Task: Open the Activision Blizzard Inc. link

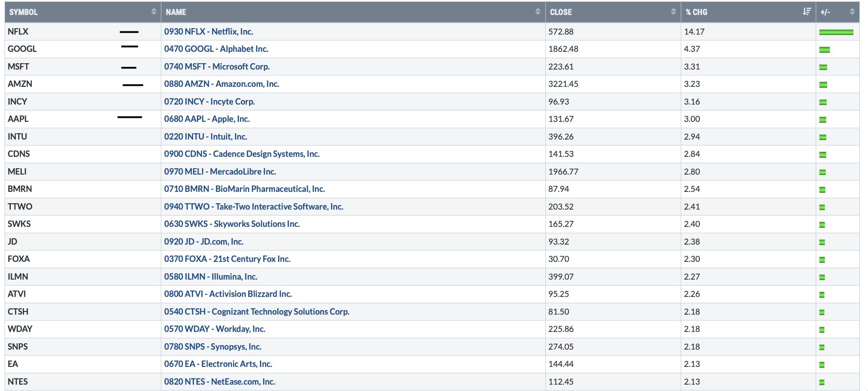Action: [228, 294]
